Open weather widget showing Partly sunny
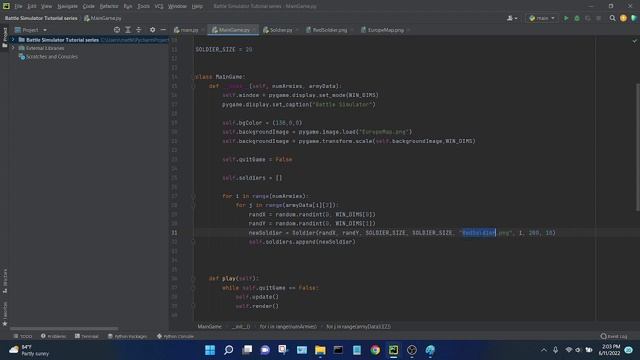 [x=29, y=350]
